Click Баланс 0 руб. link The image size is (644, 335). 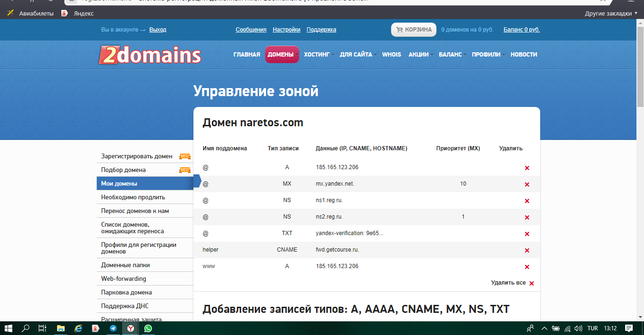(x=521, y=30)
